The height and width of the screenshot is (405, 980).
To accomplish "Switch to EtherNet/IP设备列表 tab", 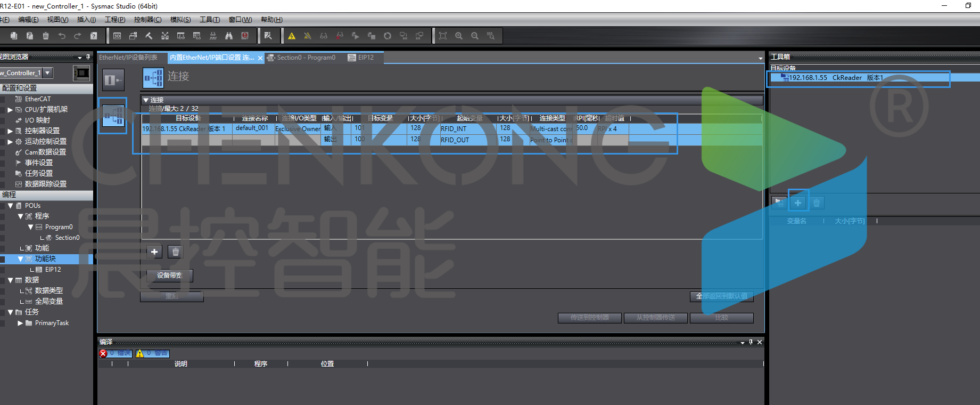I will (x=128, y=58).
